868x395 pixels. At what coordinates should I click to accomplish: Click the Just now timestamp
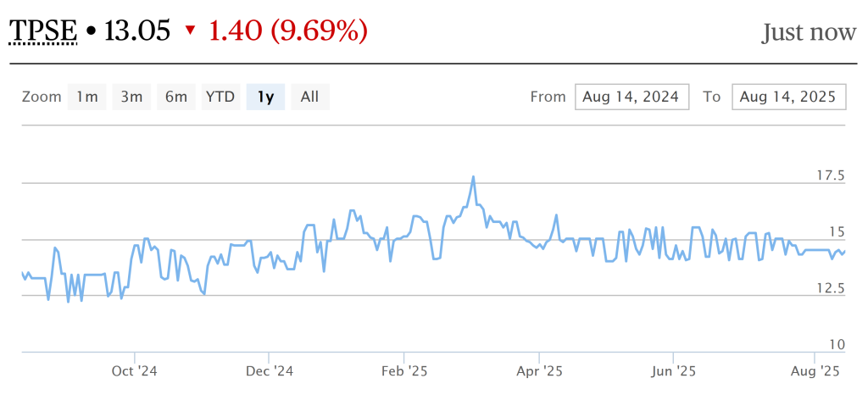tap(809, 33)
